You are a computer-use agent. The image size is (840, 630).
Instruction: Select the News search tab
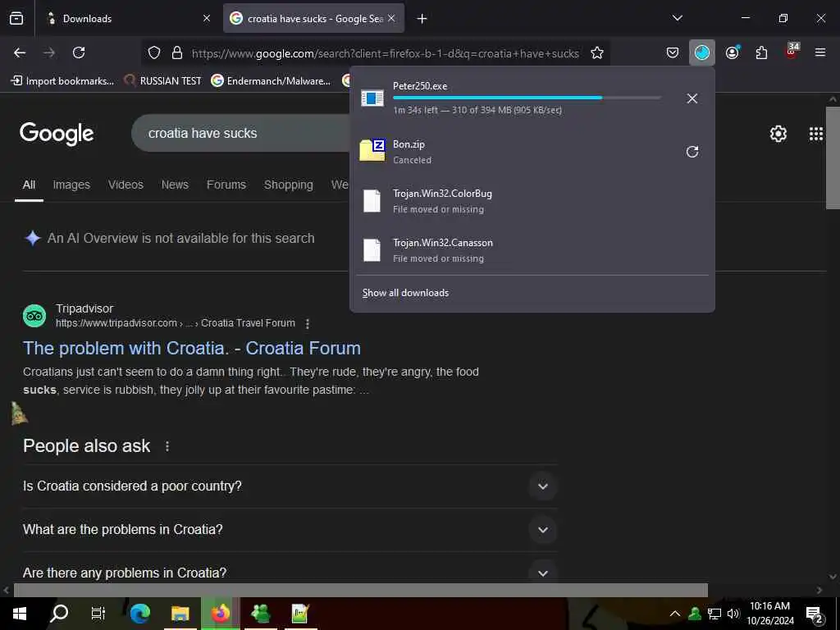tap(175, 185)
